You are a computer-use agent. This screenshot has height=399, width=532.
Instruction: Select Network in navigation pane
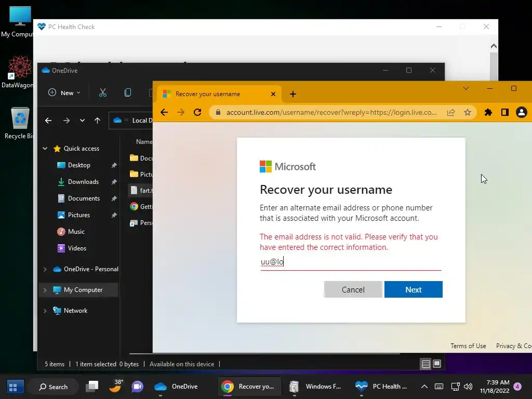[x=75, y=311]
